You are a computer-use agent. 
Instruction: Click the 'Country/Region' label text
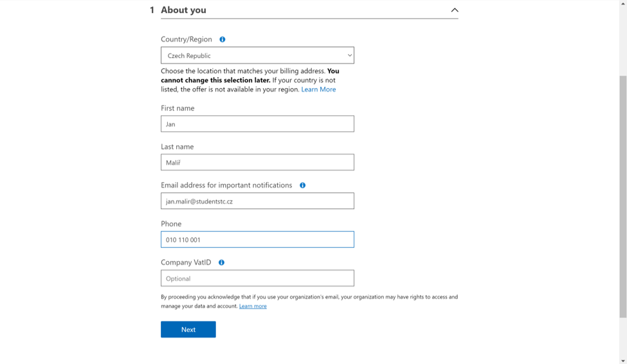point(186,39)
